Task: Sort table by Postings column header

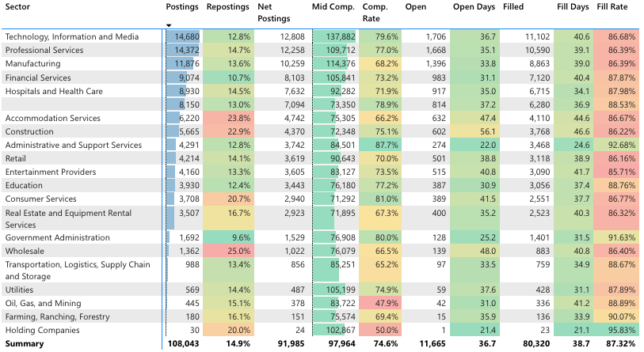Action: click(183, 7)
